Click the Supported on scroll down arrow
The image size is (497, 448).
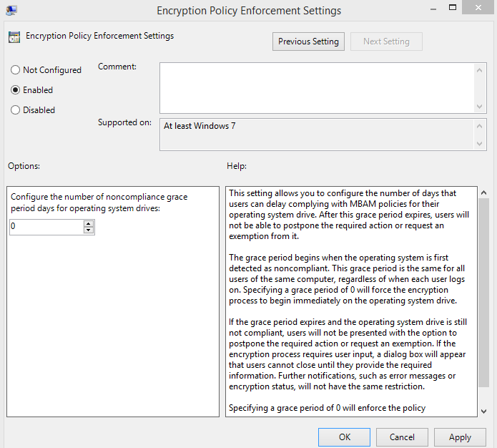480,144
